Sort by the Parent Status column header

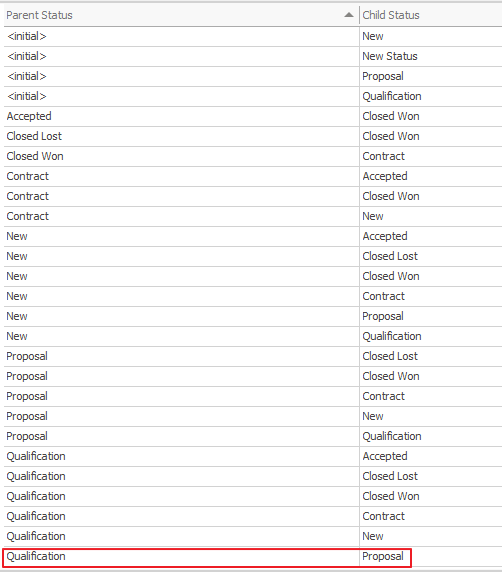pyautogui.click(x=181, y=15)
